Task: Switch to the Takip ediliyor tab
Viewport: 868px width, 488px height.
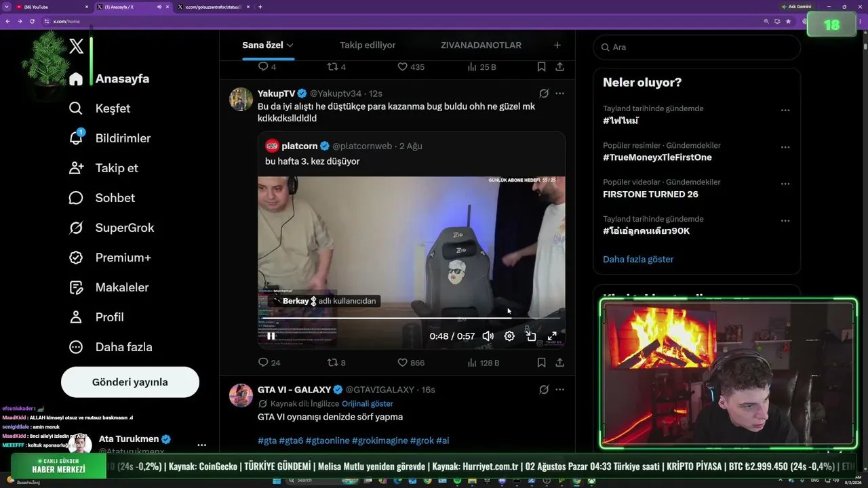Action: pyautogui.click(x=368, y=45)
